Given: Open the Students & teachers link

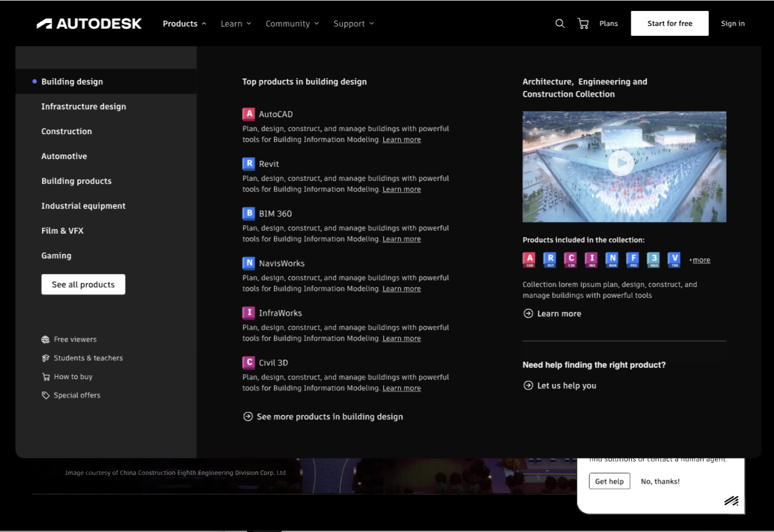Looking at the screenshot, I should tap(88, 359).
